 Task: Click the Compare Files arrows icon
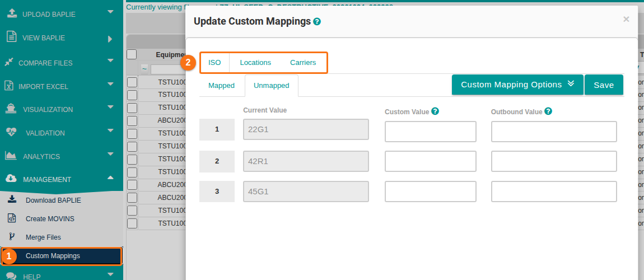tap(9, 62)
